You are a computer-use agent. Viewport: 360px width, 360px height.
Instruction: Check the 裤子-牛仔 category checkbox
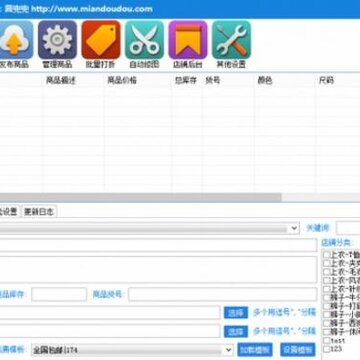tap(327, 298)
